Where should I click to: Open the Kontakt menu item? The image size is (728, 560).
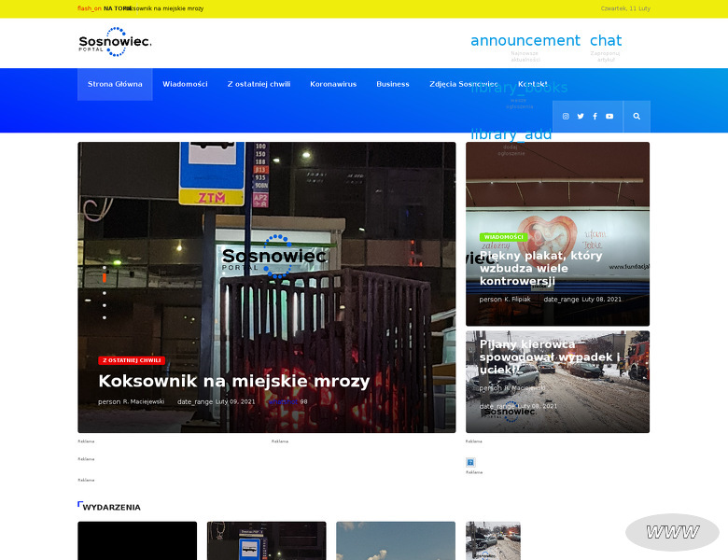pos(533,84)
